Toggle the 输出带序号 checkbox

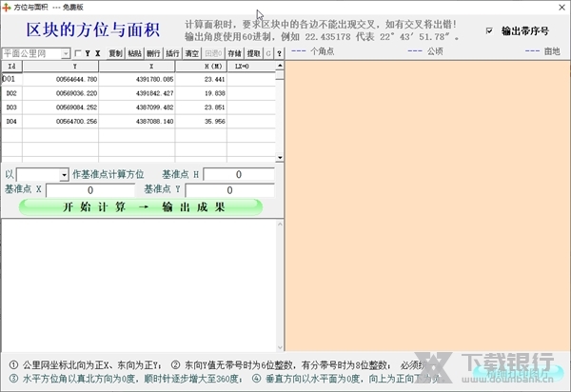click(489, 31)
